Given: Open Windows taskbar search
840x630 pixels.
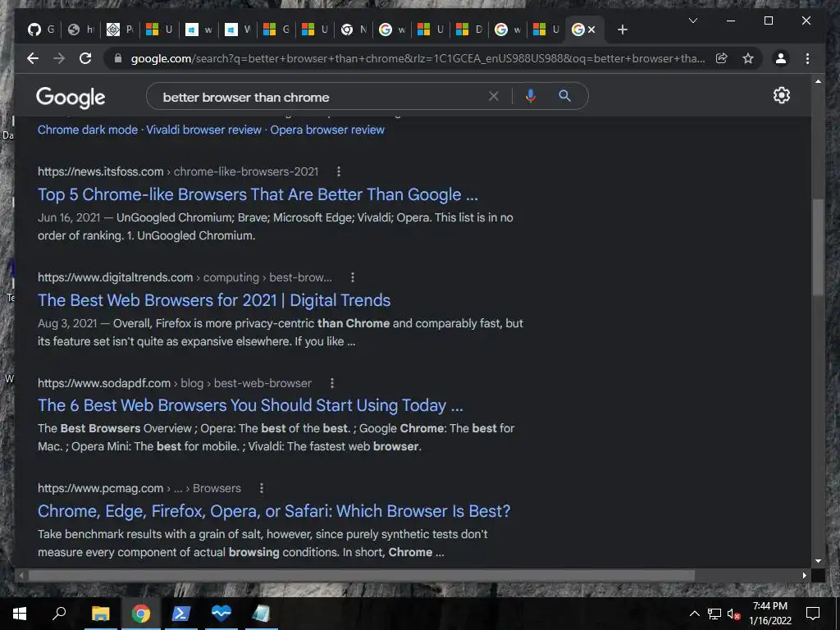Looking at the screenshot, I should tap(59, 614).
